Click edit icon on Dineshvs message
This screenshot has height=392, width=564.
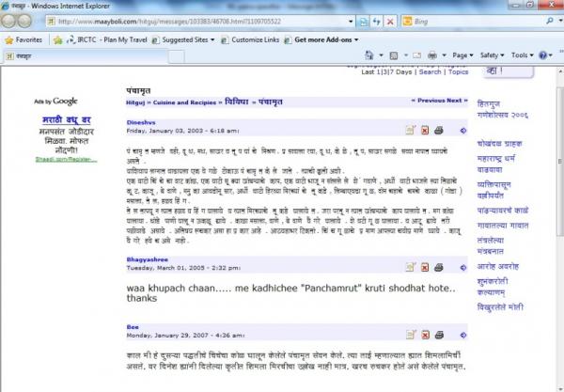coord(410,130)
